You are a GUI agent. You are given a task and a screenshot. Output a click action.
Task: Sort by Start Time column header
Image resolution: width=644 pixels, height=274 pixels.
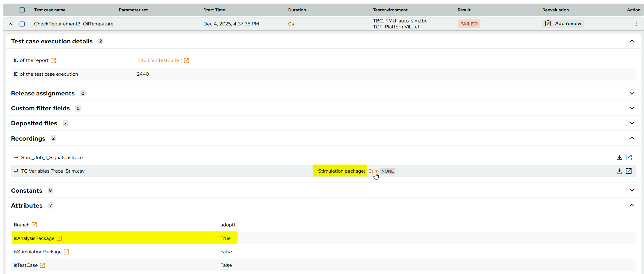point(214,10)
